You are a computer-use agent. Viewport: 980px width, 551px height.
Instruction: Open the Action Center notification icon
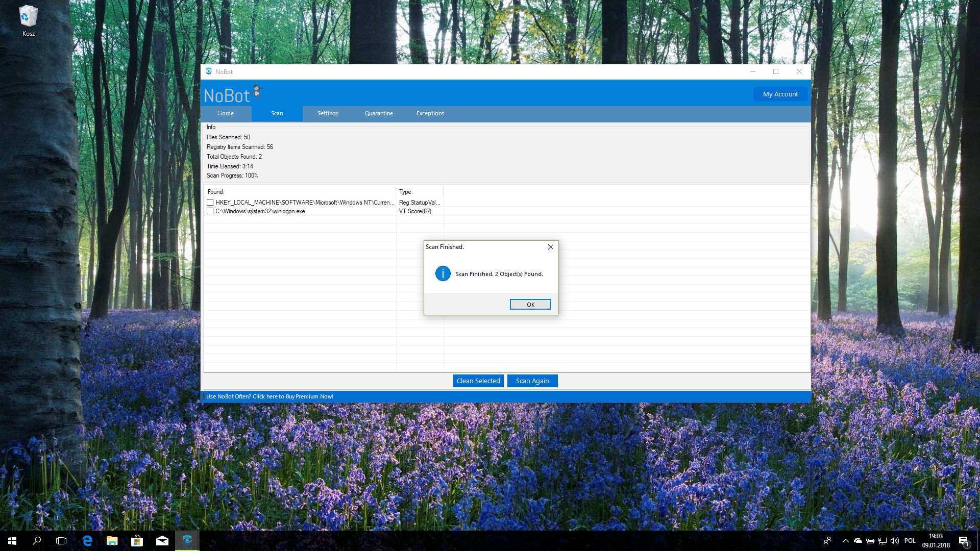(963, 541)
